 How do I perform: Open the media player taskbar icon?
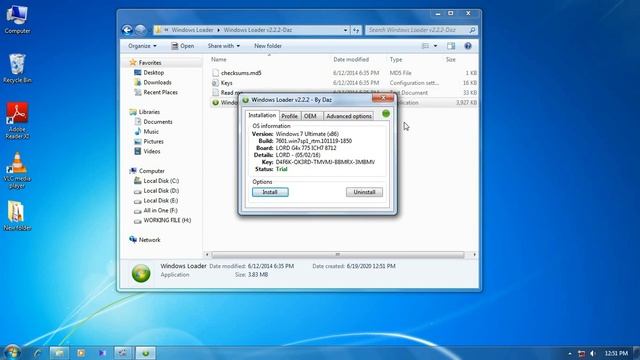(x=81, y=353)
